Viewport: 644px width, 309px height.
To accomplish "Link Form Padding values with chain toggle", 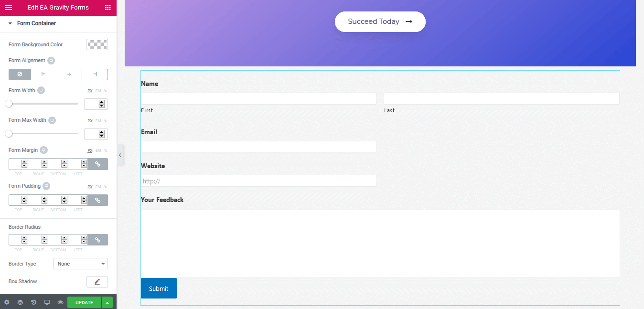I will click(97, 200).
